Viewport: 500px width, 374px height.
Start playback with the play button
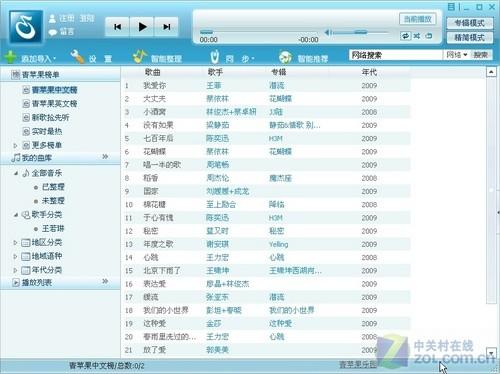tap(142, 27)
